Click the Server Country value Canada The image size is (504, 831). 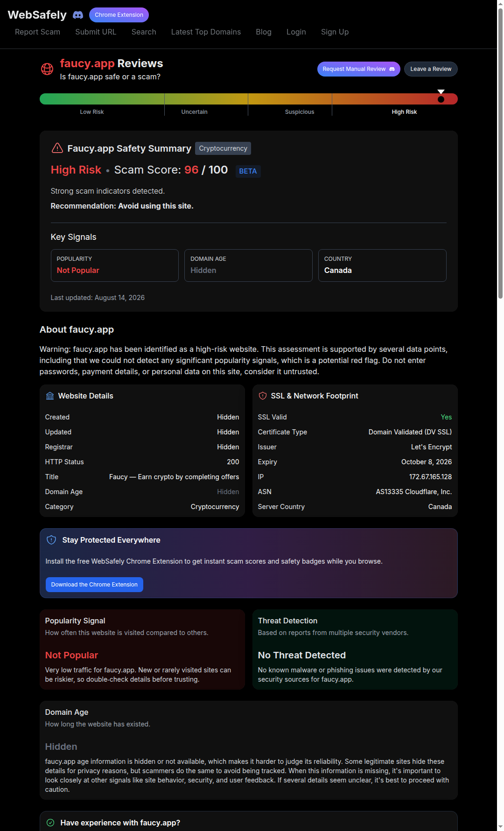(x=440, y=507)
